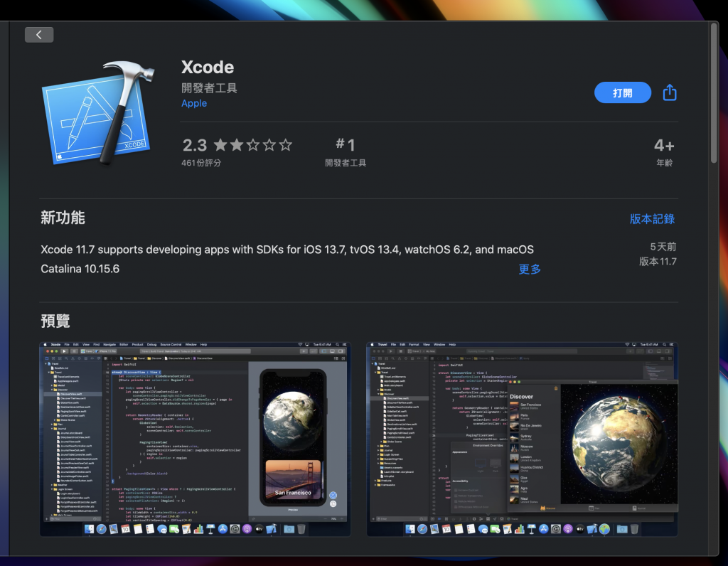Click the 開發者工具 category under #1
This screenshot has height=566, width=728.
point(346,163)
